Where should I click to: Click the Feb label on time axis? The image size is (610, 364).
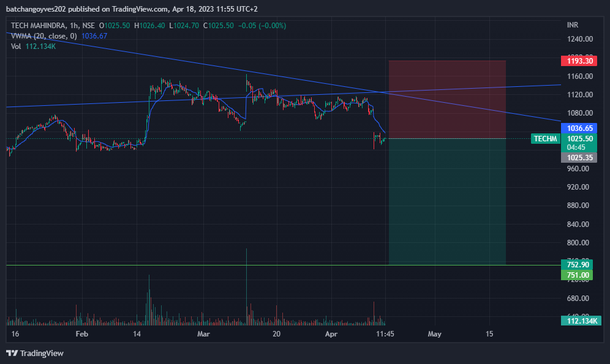(x=81, y=334)
